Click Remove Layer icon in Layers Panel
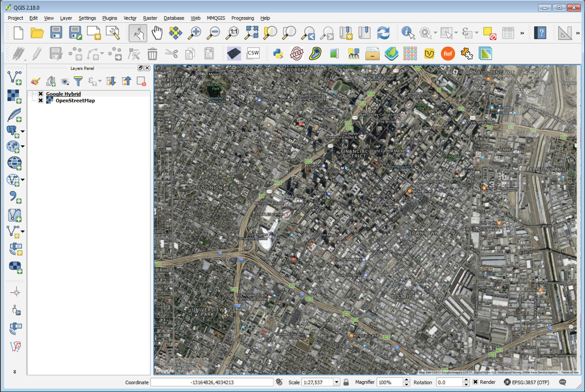Image resolution: width=585 pixels, height=392 pixels. click(141, 81)
